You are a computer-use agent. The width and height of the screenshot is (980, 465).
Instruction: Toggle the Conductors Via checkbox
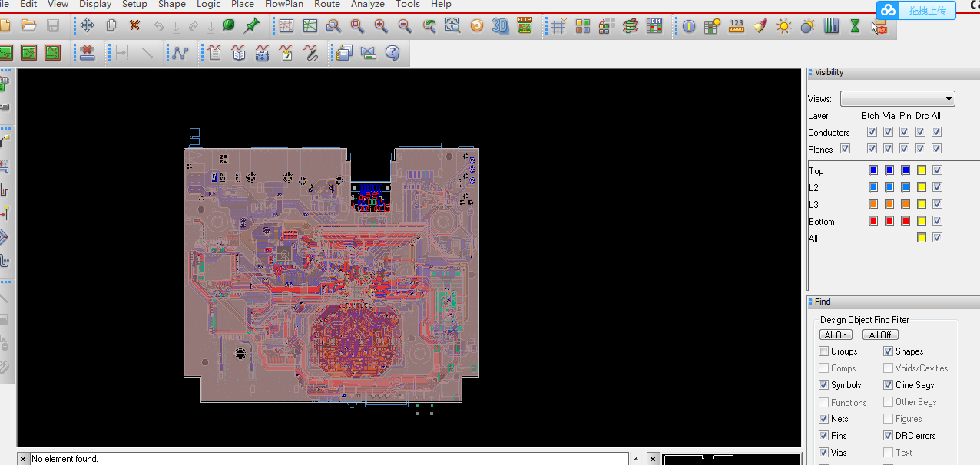(888, 132)
